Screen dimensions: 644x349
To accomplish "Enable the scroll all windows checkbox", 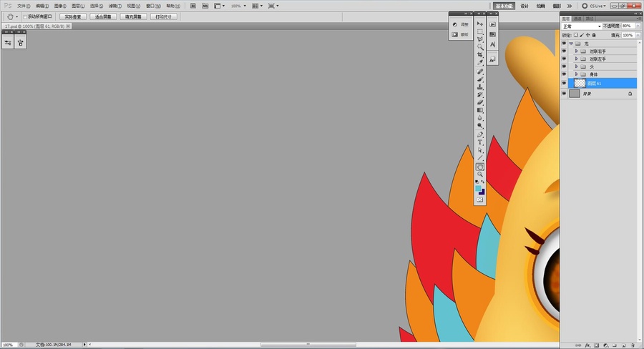I will click(25, 17).
